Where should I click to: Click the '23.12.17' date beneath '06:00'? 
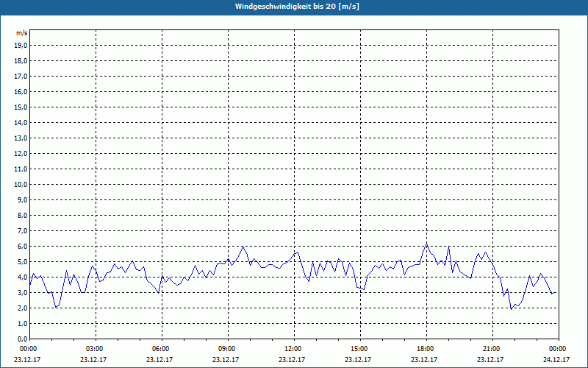pos(159,359)
